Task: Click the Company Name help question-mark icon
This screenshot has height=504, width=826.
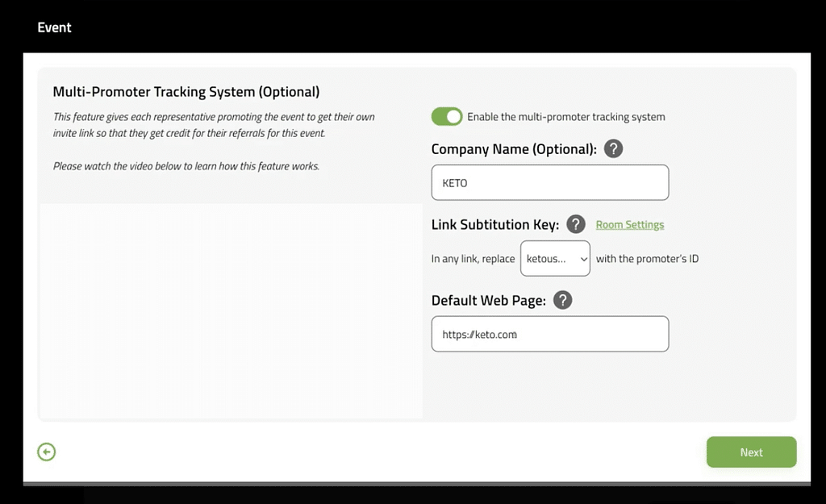Action: coord(613,148)
